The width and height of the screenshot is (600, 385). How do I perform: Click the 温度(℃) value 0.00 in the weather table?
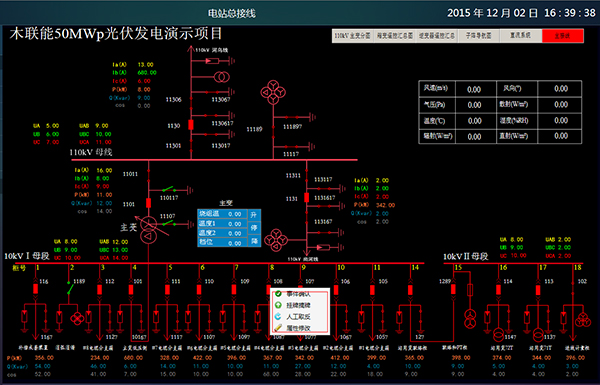click(474, 121)
